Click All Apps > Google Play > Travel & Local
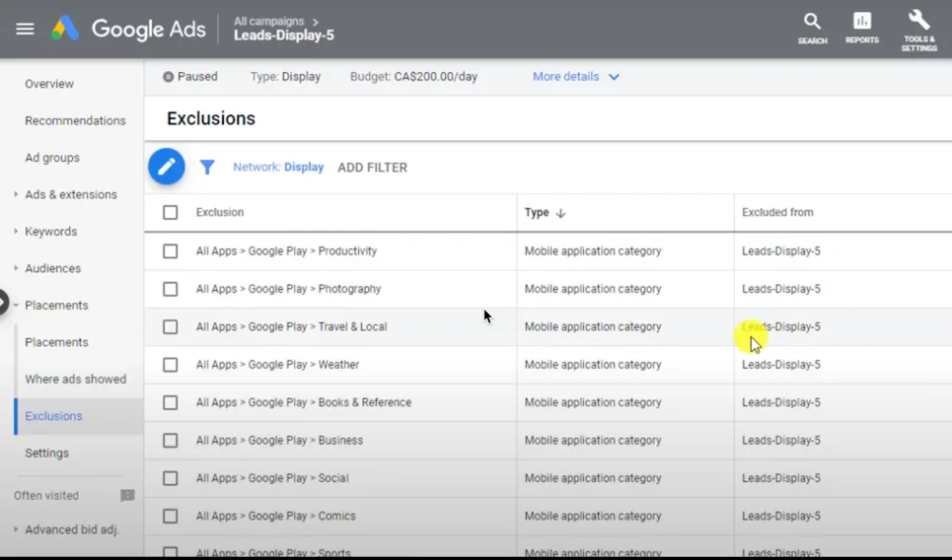This screenshot has height=560, width=952. point(291,327)
